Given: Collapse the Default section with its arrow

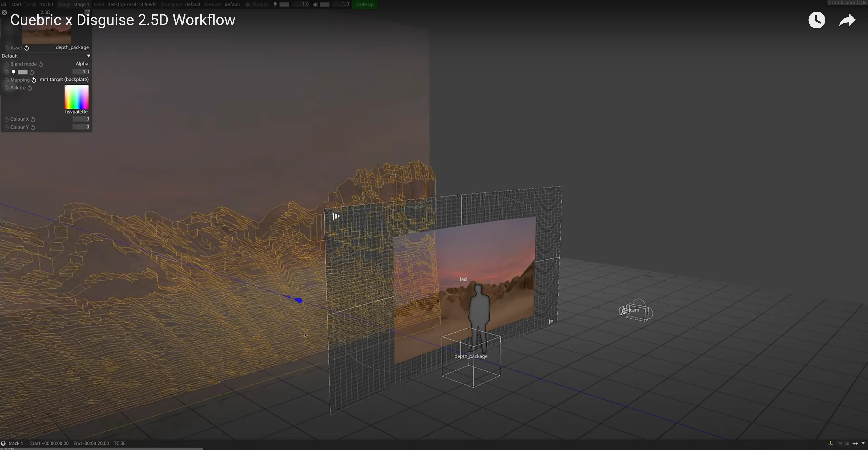Looking at the screenshot, I should pos(89,56).
